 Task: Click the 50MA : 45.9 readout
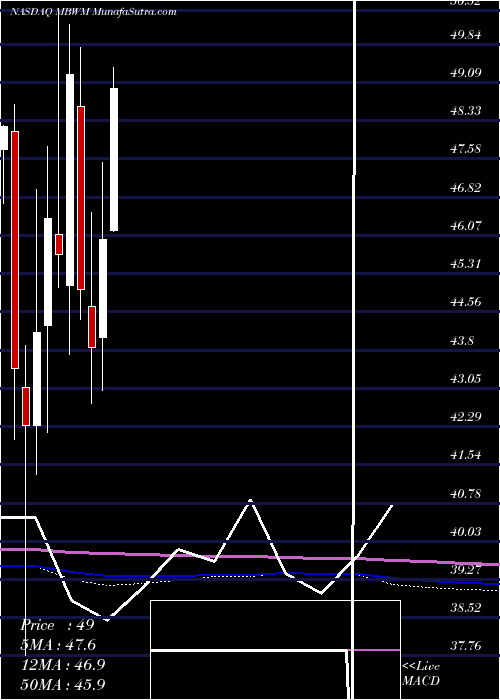click(62, 684)
